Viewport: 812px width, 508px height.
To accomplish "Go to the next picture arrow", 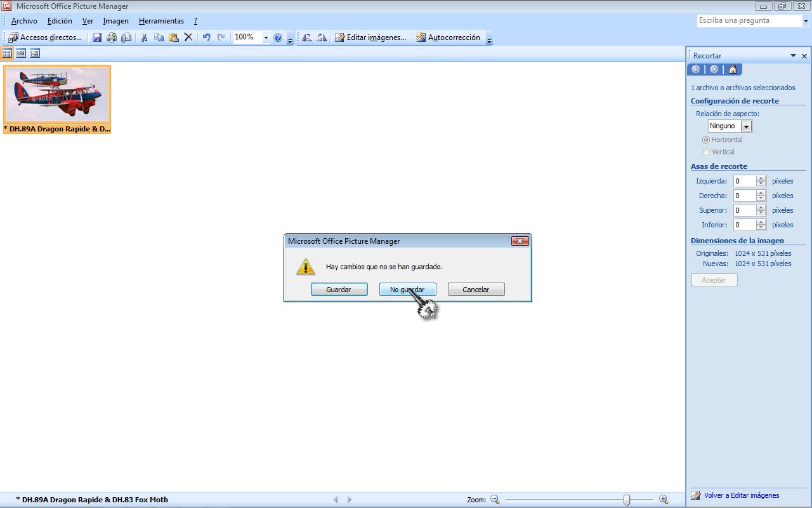I will (x=349, y=500).
